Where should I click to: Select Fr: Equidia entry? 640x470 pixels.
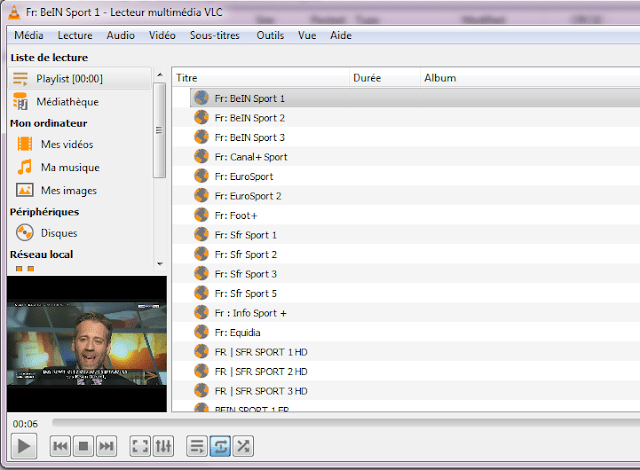[406, 333]
